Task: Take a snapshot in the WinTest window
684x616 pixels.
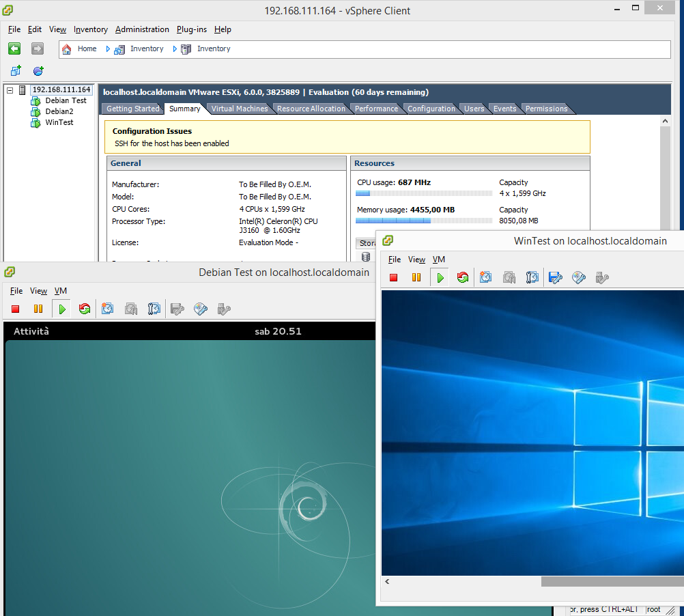Action: tap(486, 277)
